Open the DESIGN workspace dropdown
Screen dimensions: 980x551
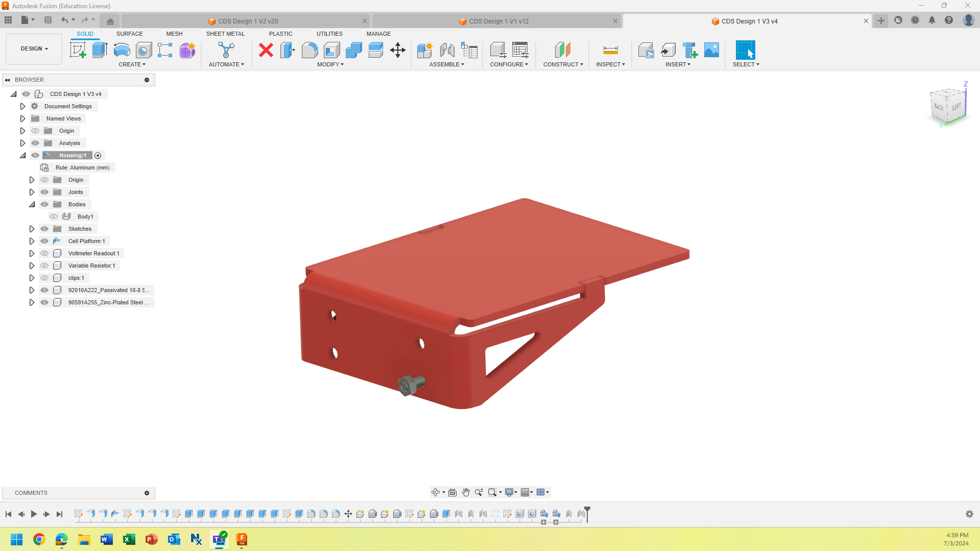pos(34,49)
